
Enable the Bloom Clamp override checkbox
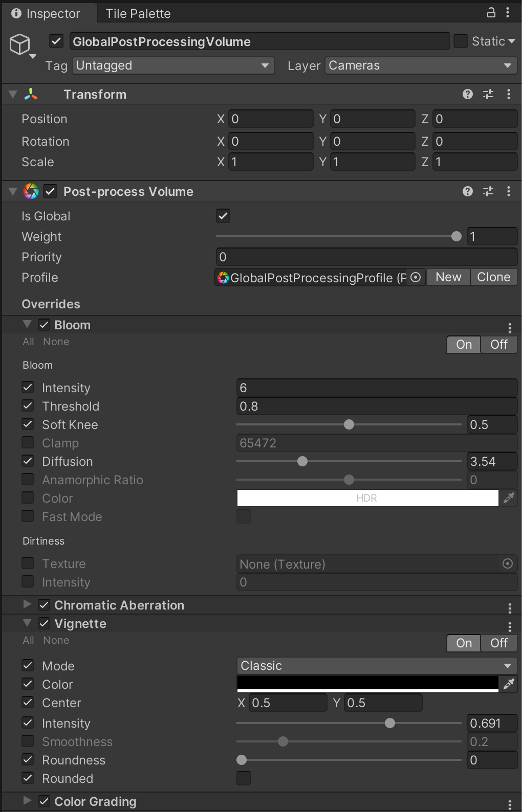tap(28, 443)
